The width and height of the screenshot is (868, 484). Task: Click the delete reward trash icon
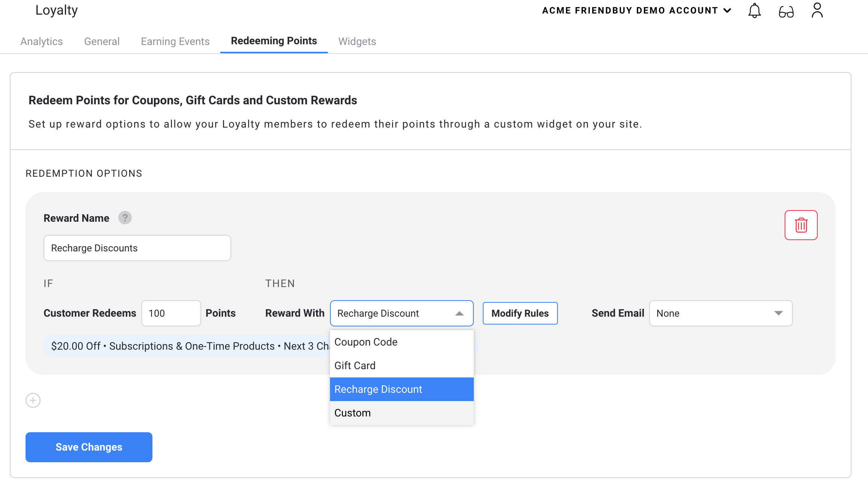coord(801,225)
